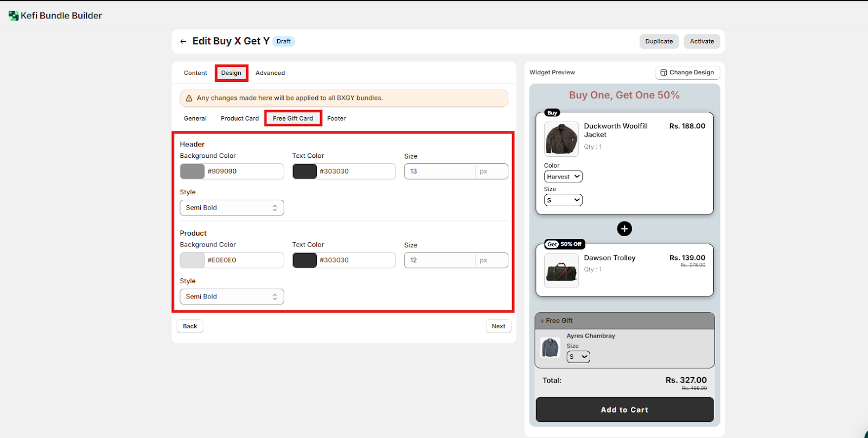Open the Change Design option
Screen dimensions: 868x438
click(x=687, y=73)
